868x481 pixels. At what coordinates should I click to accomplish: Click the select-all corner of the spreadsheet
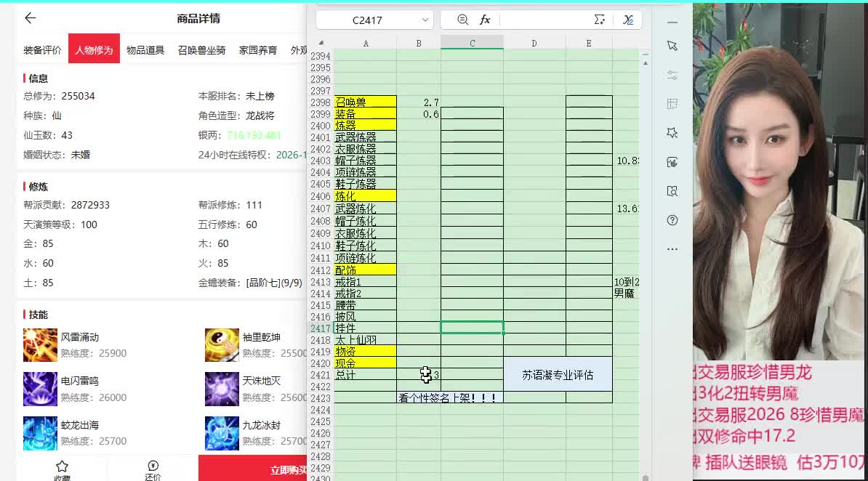click(x=321, y=43)
